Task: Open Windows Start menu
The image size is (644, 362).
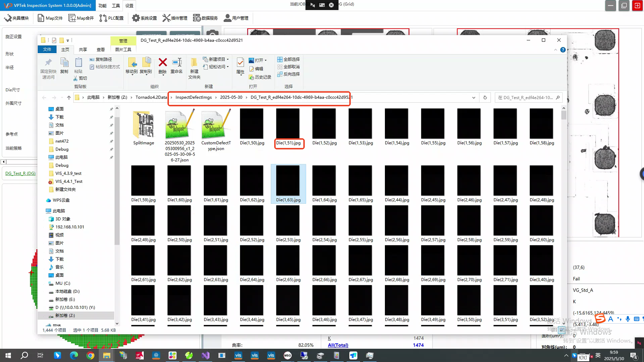Action: (8, 356)
